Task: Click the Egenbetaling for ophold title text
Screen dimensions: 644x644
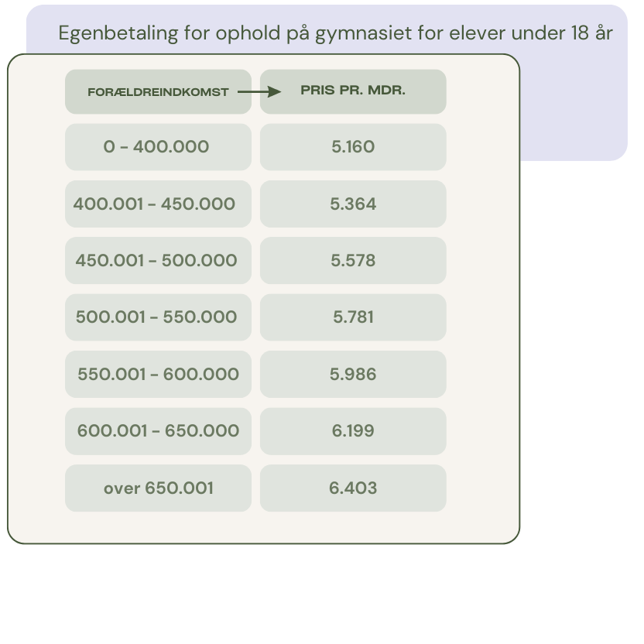Action: [x=335, y=34]
